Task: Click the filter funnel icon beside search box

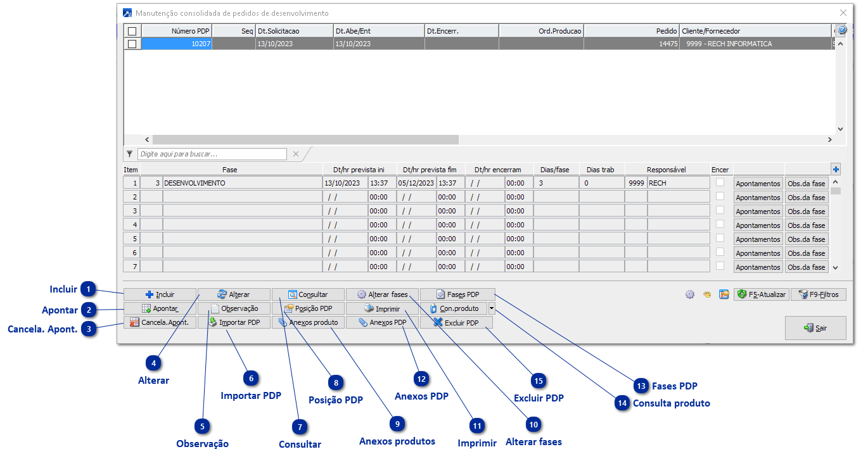Action: (x=130, y=154)
